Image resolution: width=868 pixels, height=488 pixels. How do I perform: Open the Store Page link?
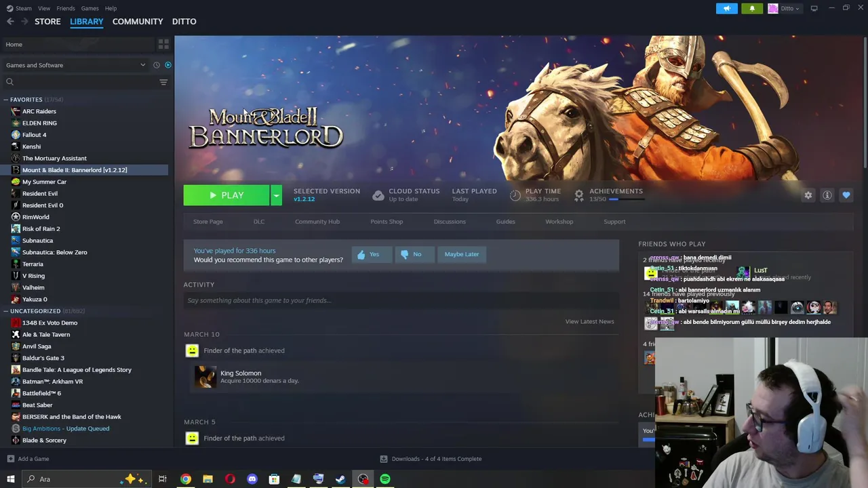click(208, 222)
